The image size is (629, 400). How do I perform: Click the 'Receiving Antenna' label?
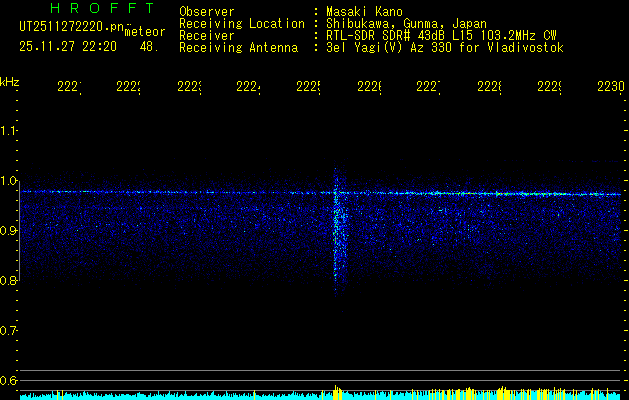coord(239,48)
